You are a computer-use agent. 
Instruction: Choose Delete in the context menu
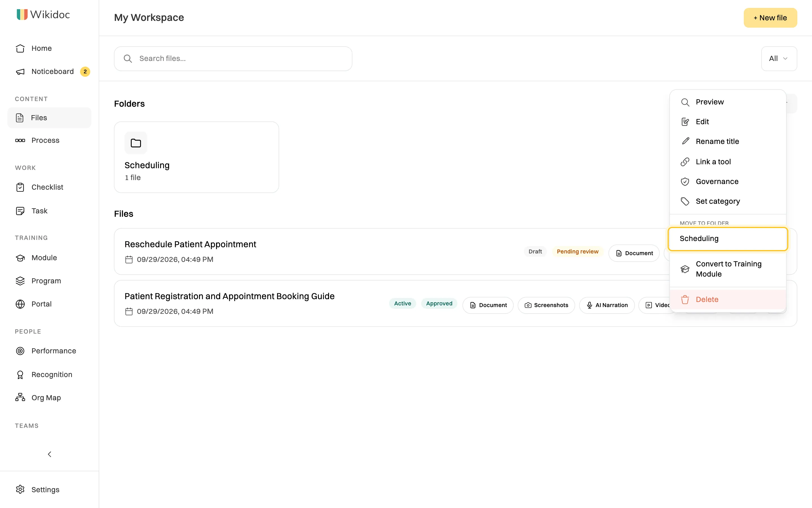point(728,299)
